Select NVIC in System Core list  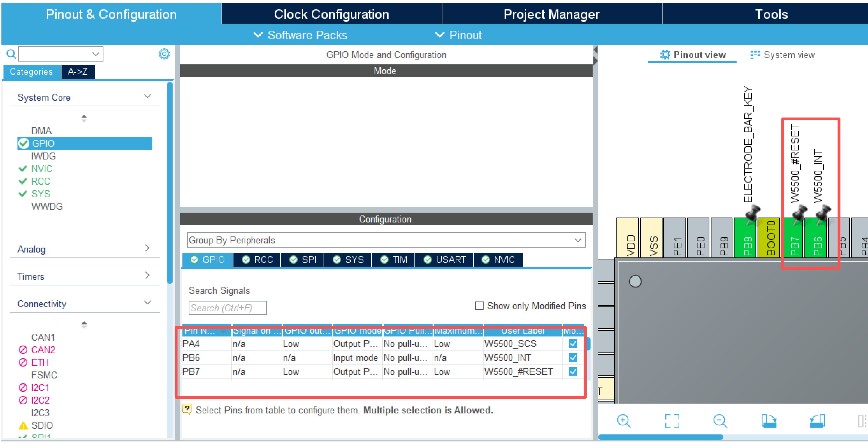[x=42, y=169]
